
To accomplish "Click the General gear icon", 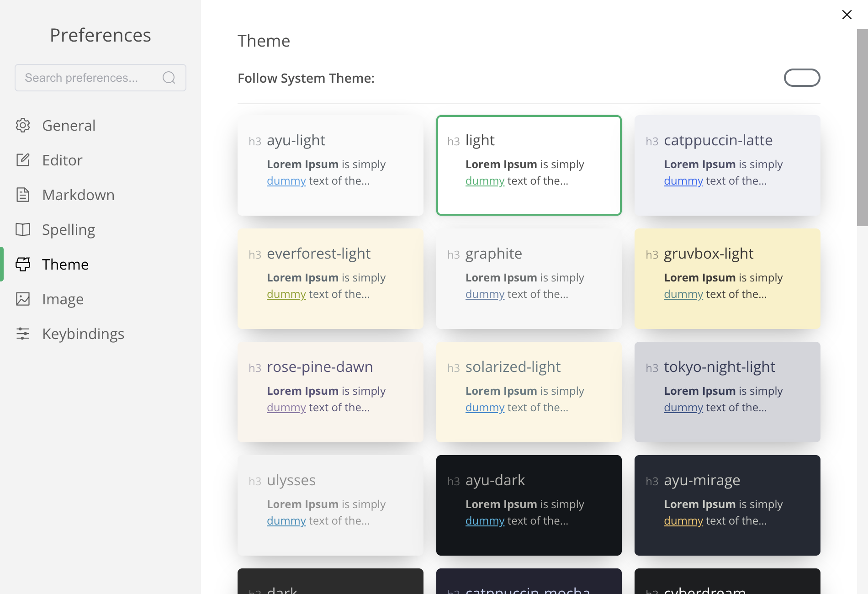I will coord(23,125).
